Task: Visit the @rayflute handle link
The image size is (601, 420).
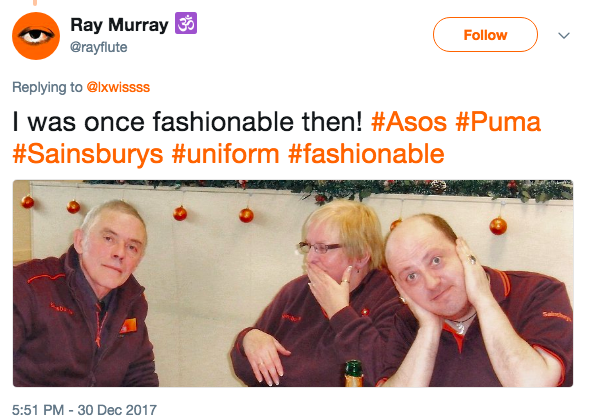Action: point(99,47)
